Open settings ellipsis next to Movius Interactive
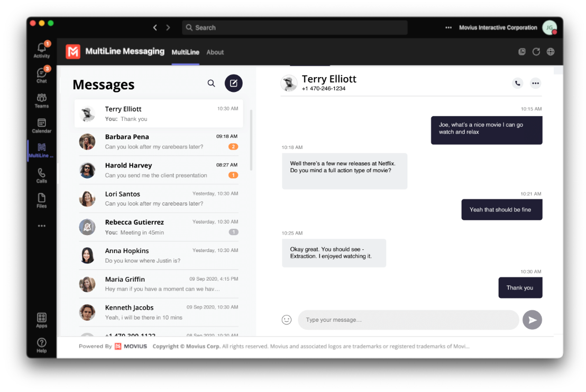The height and width of the screenshot is (392, 586). (448, 27)
